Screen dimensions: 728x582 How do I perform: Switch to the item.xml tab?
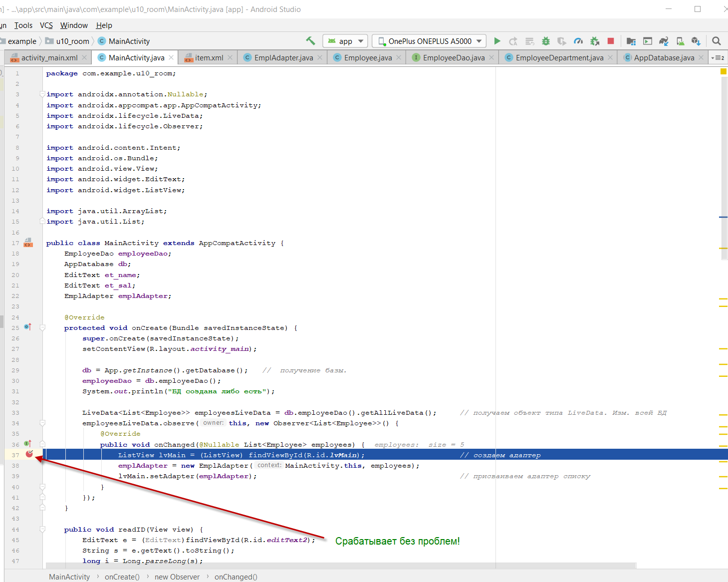click(209, 58)
